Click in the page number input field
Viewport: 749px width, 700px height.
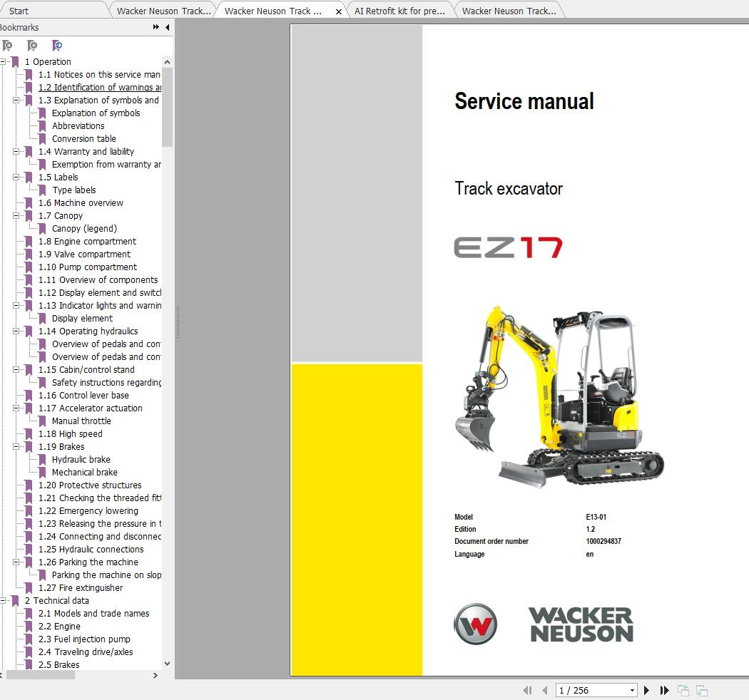[x=585, y=690]
